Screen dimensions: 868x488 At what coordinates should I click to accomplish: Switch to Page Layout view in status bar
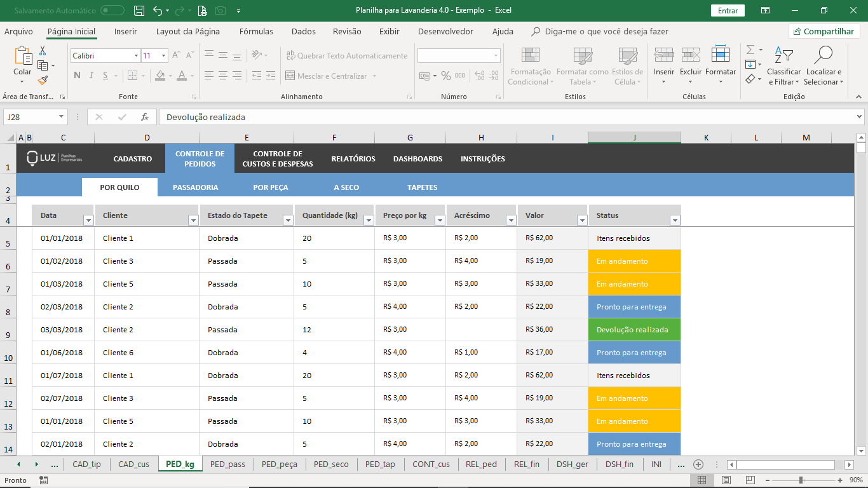click(726, 480)
